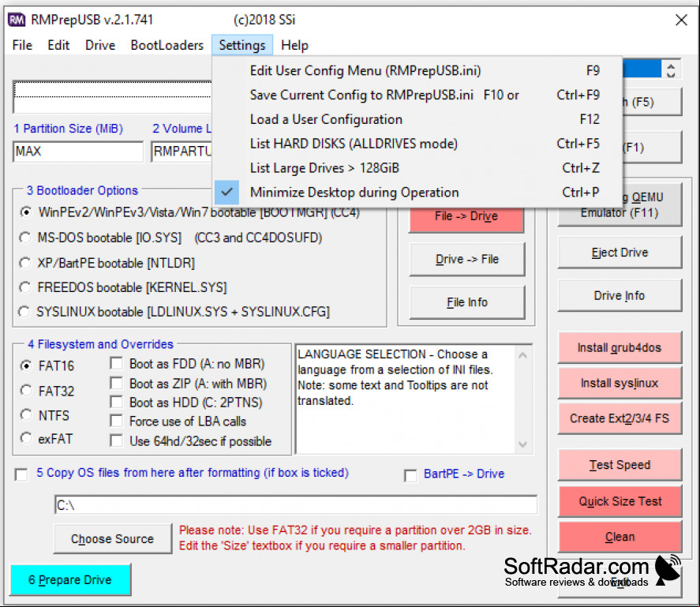
Task: Click the Choose Source button
Action: click(113, 538)
